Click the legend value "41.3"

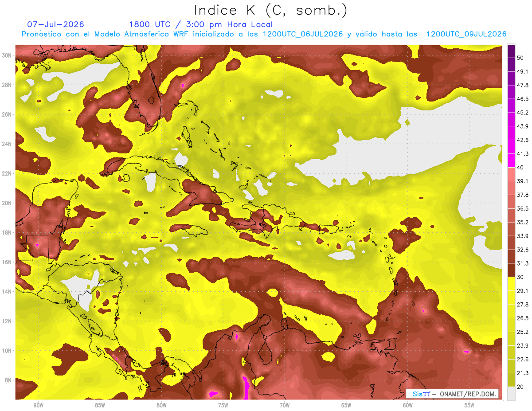tap(523, 154)
